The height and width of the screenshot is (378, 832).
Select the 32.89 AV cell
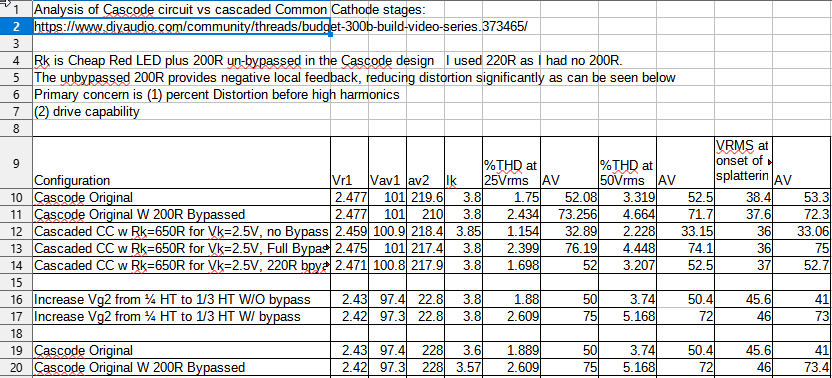tap(569, 231)
